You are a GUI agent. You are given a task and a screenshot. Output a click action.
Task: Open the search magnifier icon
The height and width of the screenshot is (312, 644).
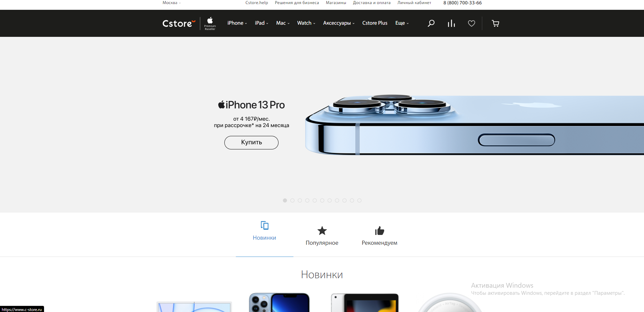[431, 23]
